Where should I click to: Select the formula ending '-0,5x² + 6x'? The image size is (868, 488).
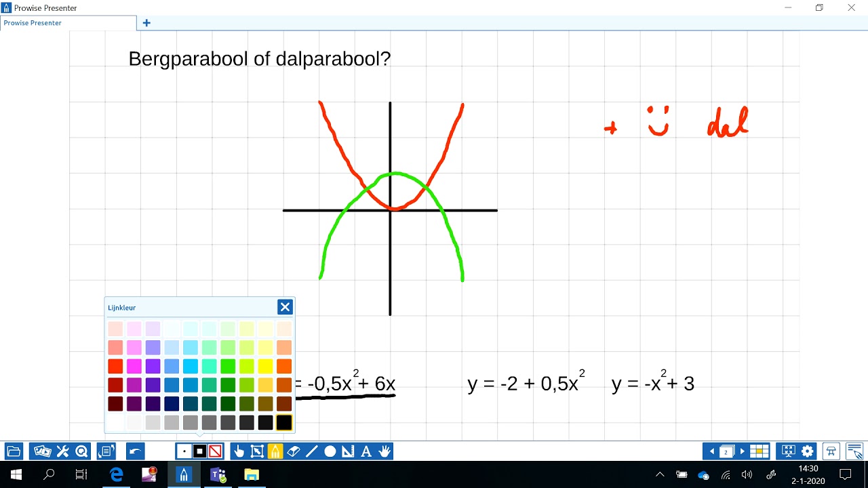click(345, 384)
